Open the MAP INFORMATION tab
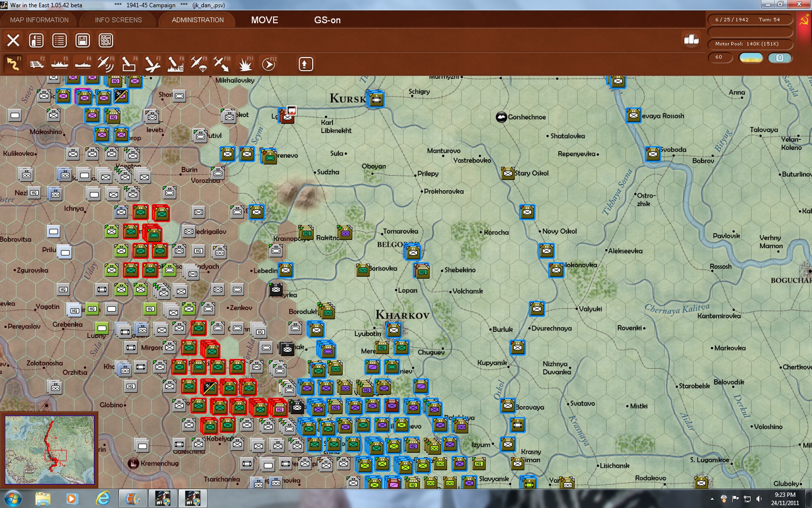 pos(39,20)
